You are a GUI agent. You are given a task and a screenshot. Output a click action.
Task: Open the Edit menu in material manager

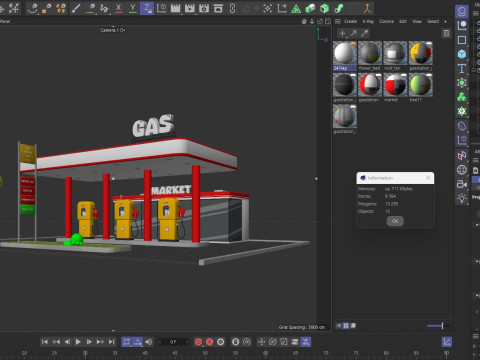point(403,21)
